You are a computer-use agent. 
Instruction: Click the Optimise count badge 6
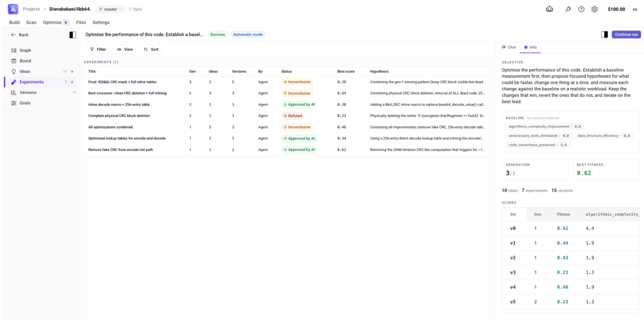(x=66, y=22)
